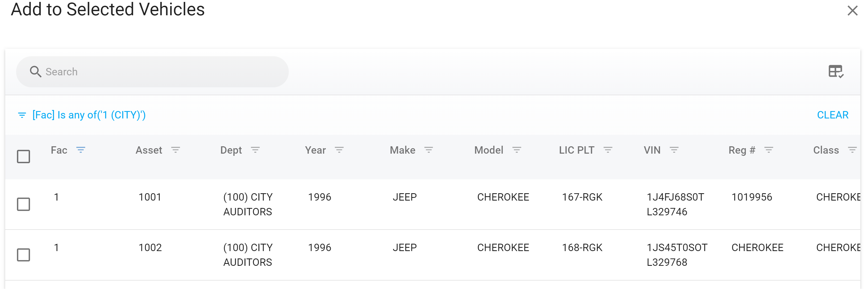Filter by the Make column icon

(429, 150)
